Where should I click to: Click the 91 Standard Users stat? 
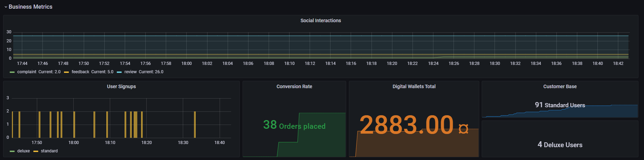pyautogui.click(x=560, y=105)
